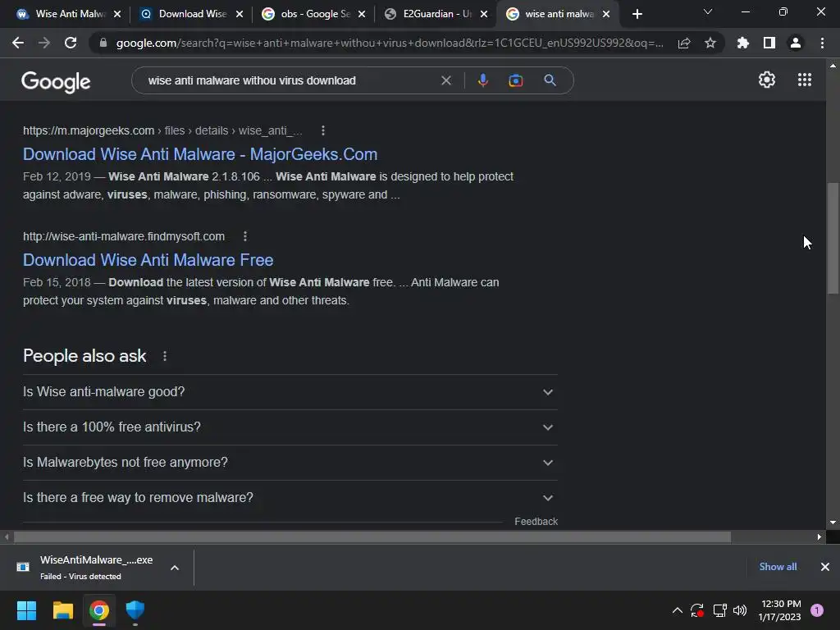Switch to the Download Wise tab
This screenshot has width=840, height=630.
(190, 14)
